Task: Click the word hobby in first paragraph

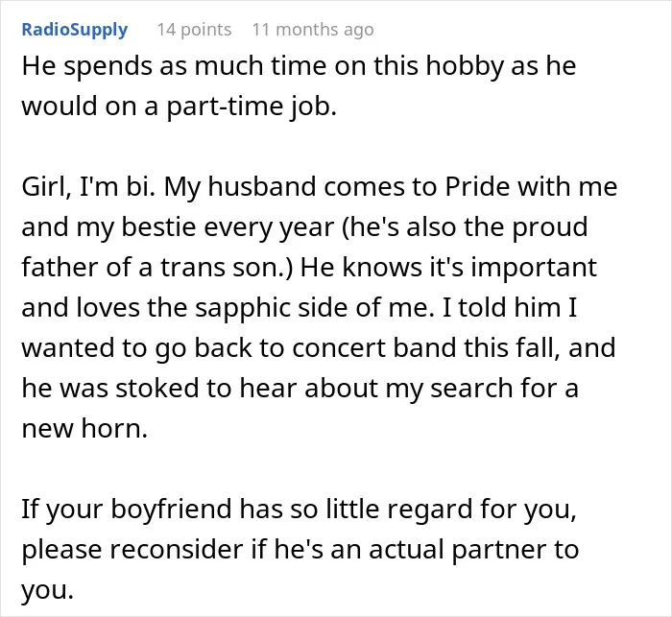Action: pos(465,66)
